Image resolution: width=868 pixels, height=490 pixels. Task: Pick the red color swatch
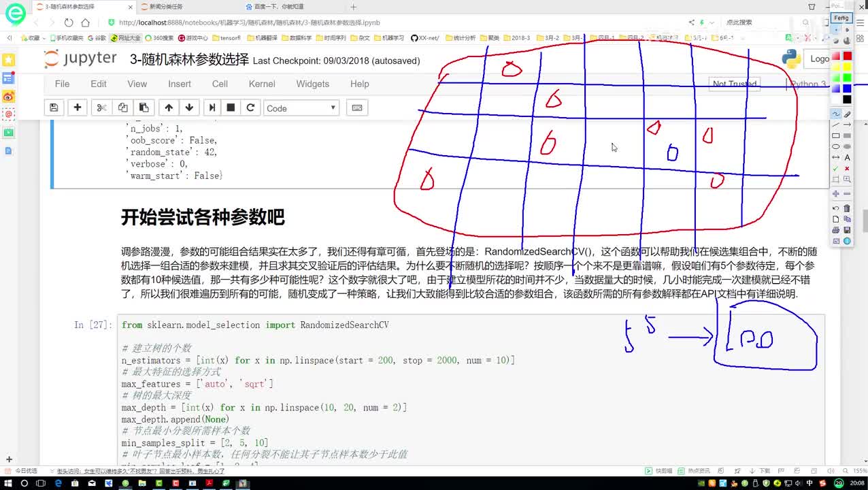847,56
